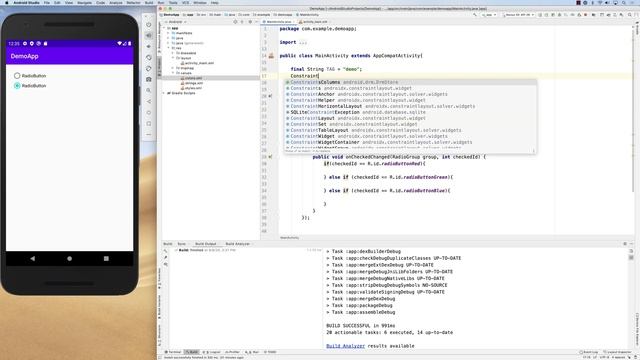Click the emulator rotate left button
This screenshot has height=360, width=640.
(149, 57)
